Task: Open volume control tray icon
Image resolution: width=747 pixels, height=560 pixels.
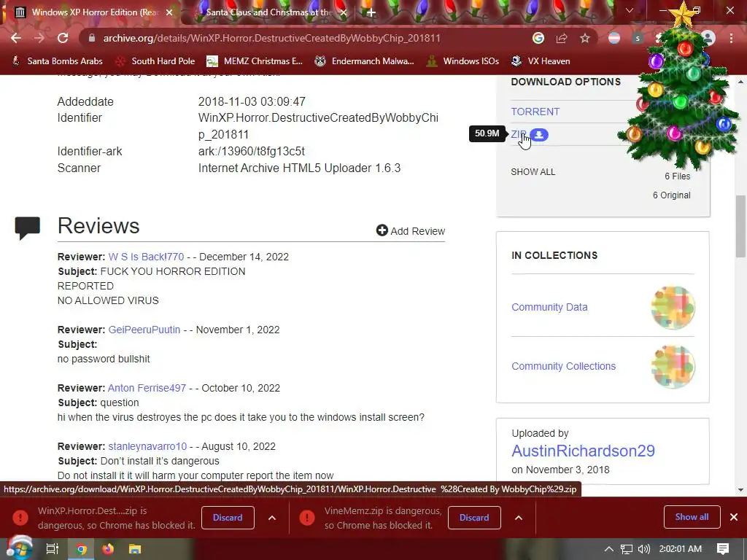Action: 643,549
